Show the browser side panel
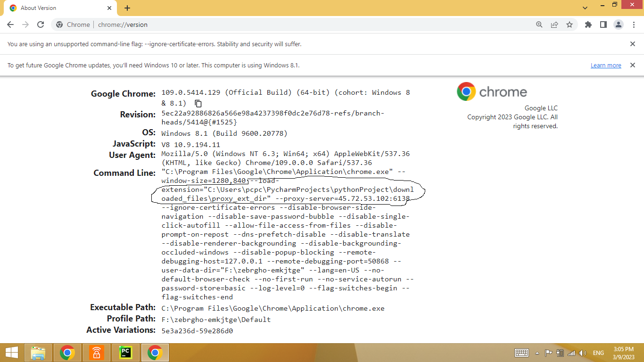Screen dimensions: 644x362 [603, 25]
